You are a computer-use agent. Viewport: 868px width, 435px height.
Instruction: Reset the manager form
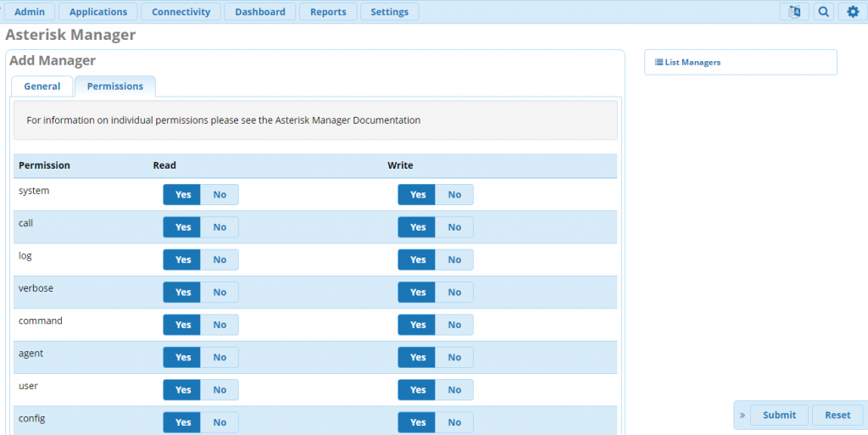tap(837, 415)
